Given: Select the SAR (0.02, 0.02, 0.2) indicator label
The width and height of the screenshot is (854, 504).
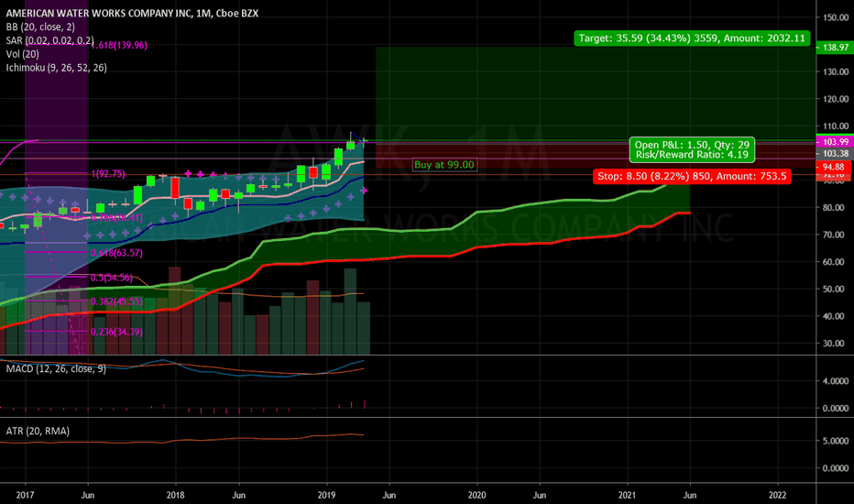Looking at the screenshot, I should pyautogui.click(x=49, y=40).
